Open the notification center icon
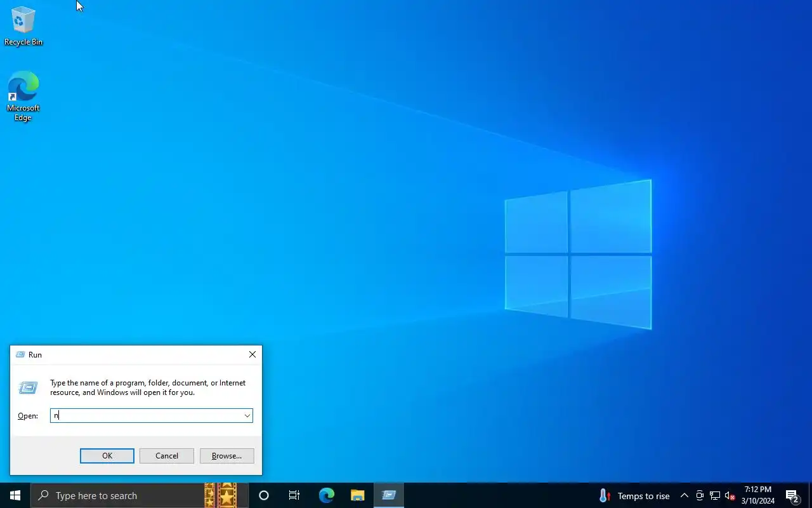The height and width of the screenshot is (508, 812). click(792, 496)
